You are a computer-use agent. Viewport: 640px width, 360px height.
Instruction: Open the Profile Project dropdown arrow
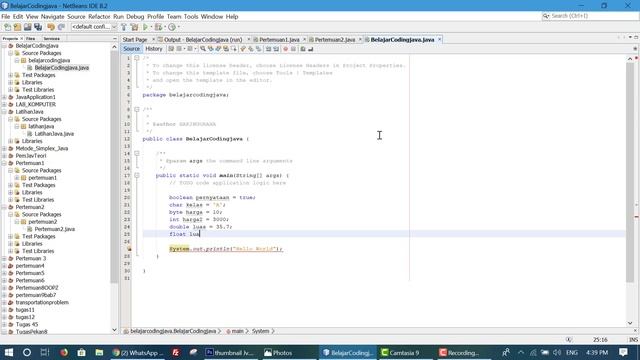point(178,27)
